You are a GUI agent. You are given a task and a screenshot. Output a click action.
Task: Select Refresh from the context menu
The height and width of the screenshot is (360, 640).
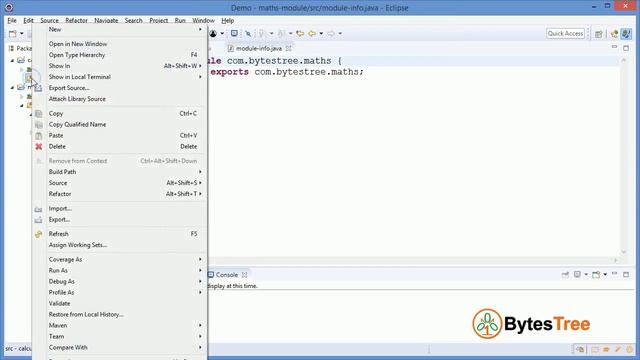click(x=120, y=234)
